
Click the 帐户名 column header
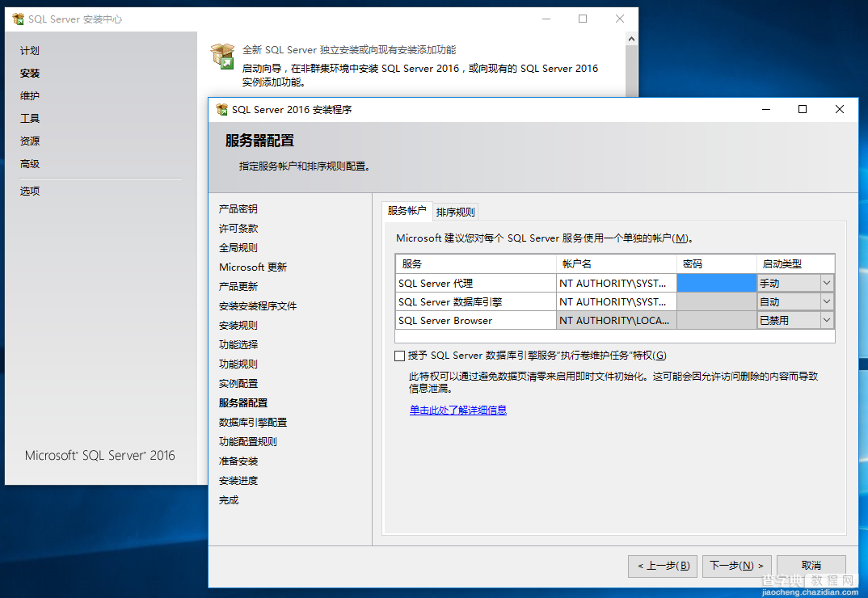616,264
